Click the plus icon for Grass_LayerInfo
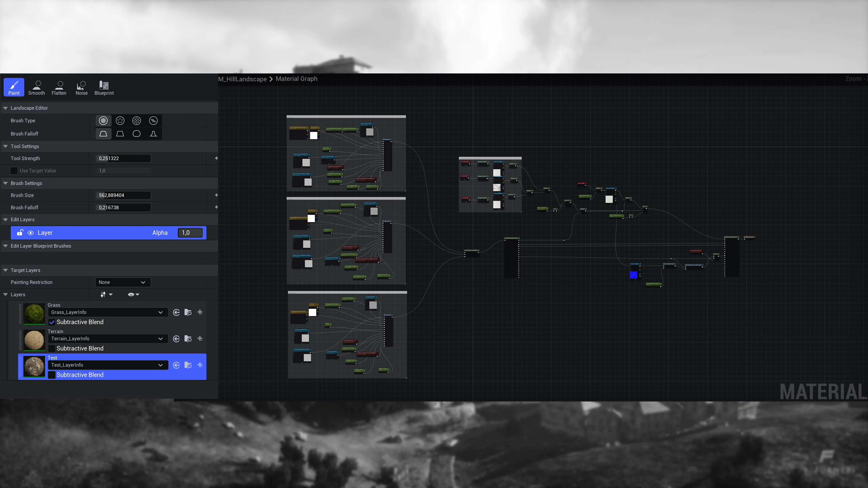868x488 pixels. pyautogui.click(x=200, y=312)
